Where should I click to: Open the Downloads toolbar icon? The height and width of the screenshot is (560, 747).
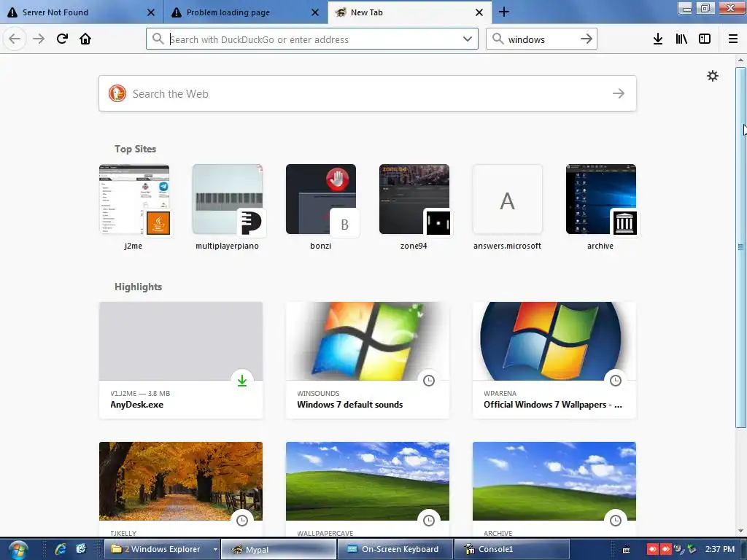[x=658, y=39]
